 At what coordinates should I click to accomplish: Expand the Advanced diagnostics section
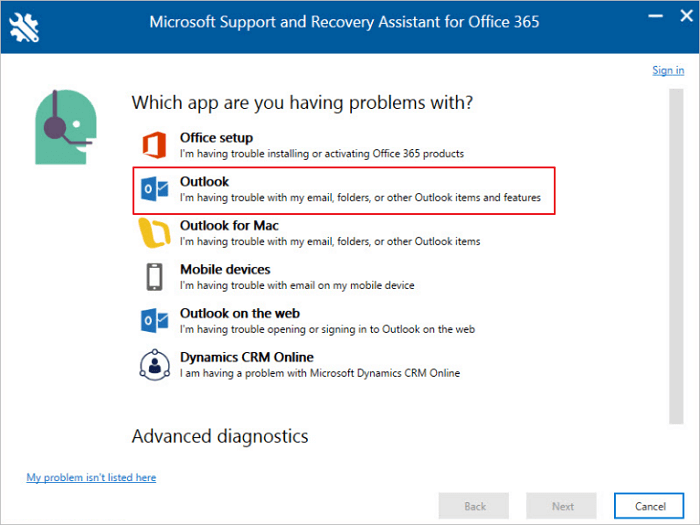220,436
